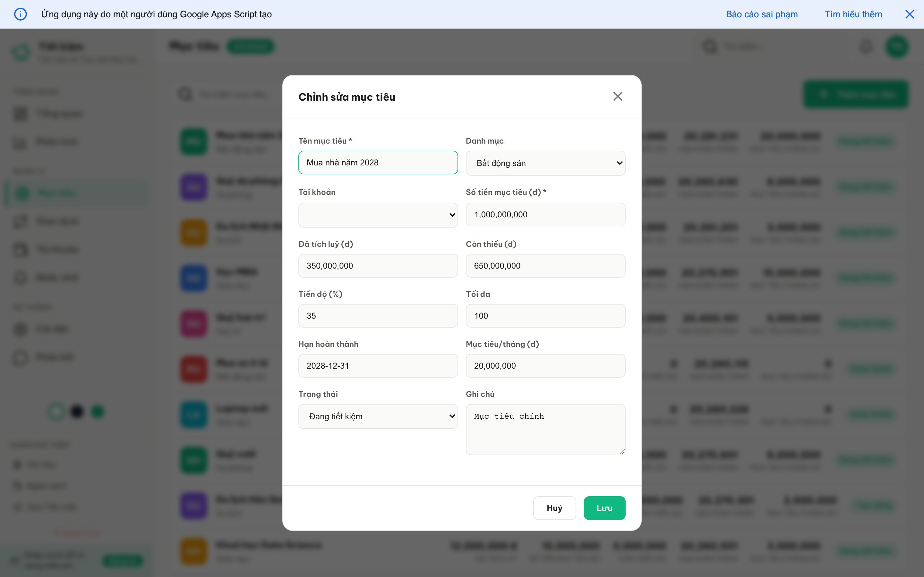Click the magnifier icon in the goal search field

185,94
